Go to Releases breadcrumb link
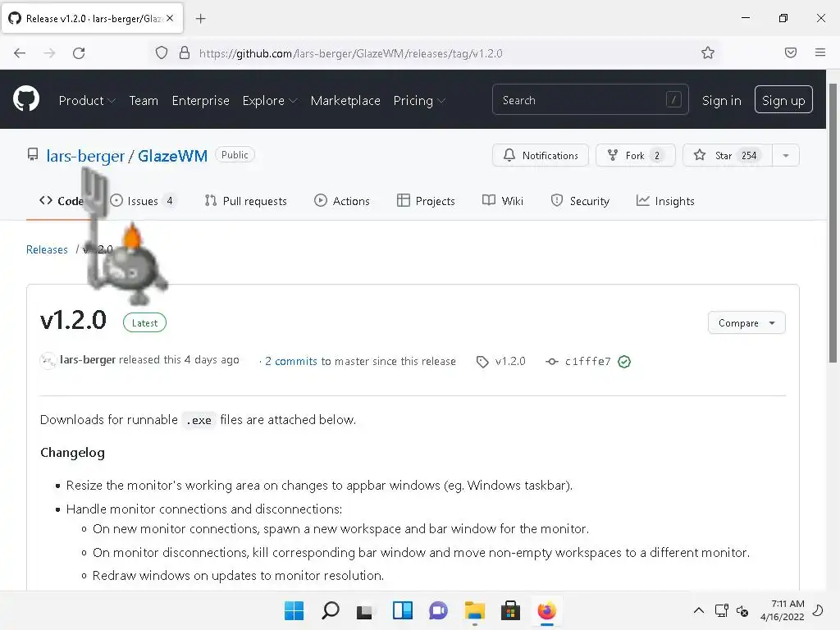This screenshot has height=630, width=840. 47,249
